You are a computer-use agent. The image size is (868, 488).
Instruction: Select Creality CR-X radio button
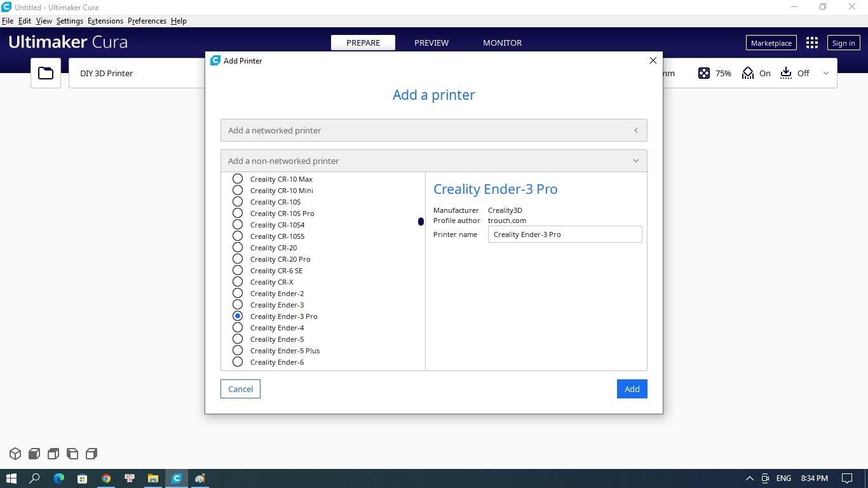point(238,281)
